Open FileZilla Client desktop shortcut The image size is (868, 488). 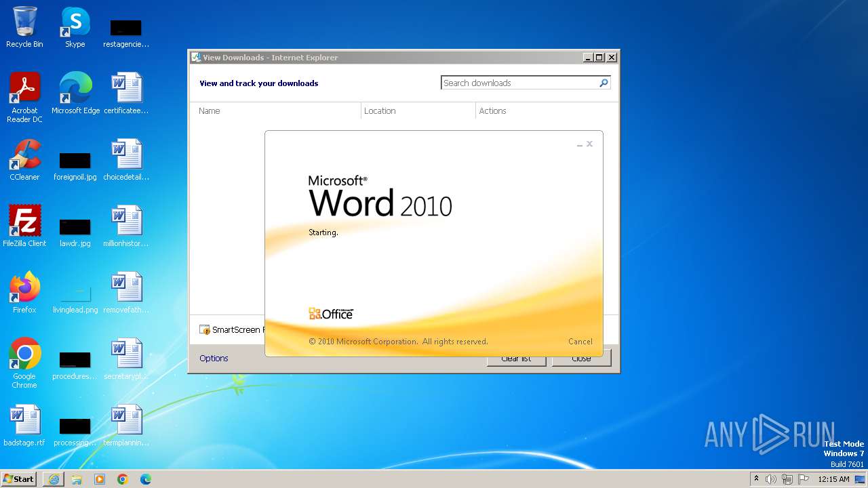(x=24, y=226)
